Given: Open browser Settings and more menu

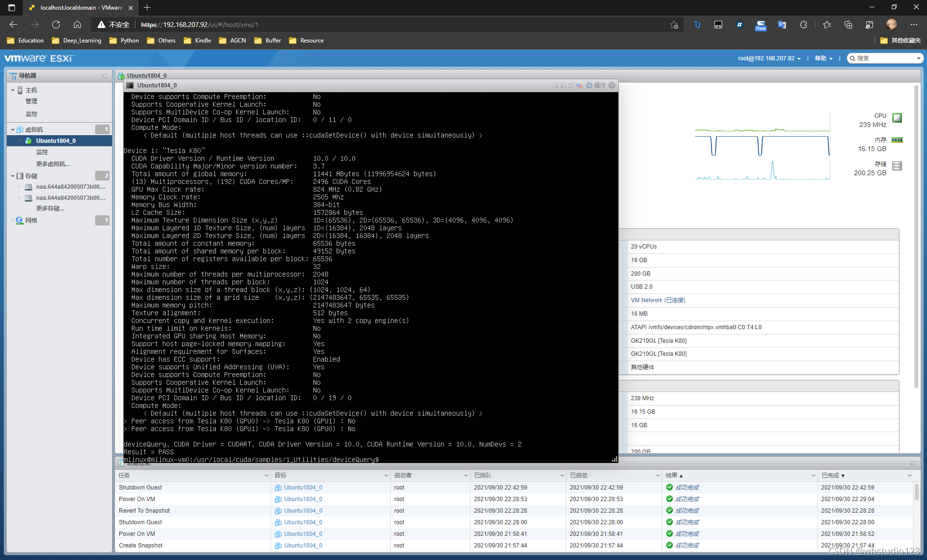Looking at the screenshot, I should point(913,25).
